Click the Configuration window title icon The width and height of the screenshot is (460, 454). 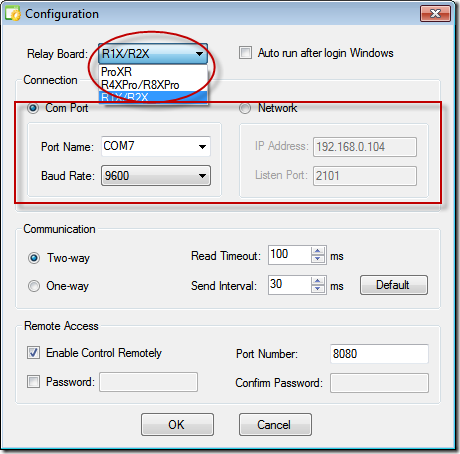pos(13,14)
